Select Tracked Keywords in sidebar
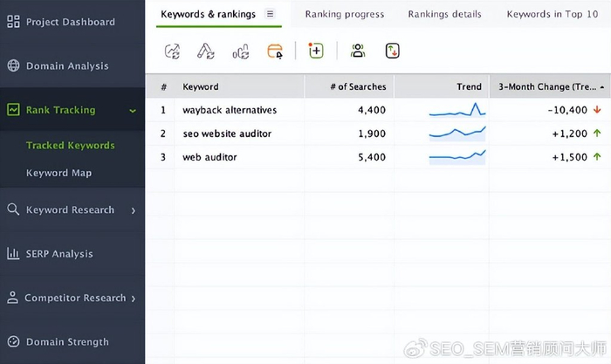This screenshot has height=364, width=611. [70, 146]
